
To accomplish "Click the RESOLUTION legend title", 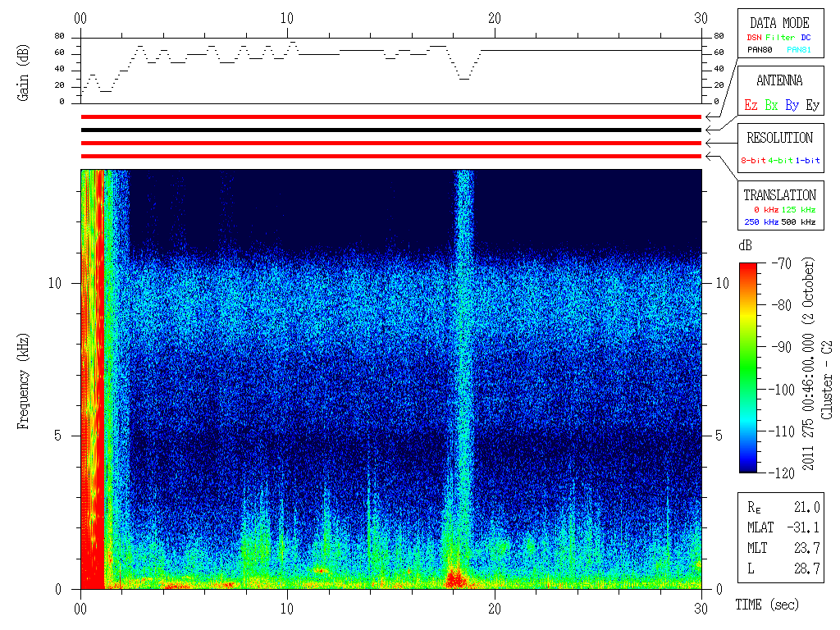I will 779,138.
